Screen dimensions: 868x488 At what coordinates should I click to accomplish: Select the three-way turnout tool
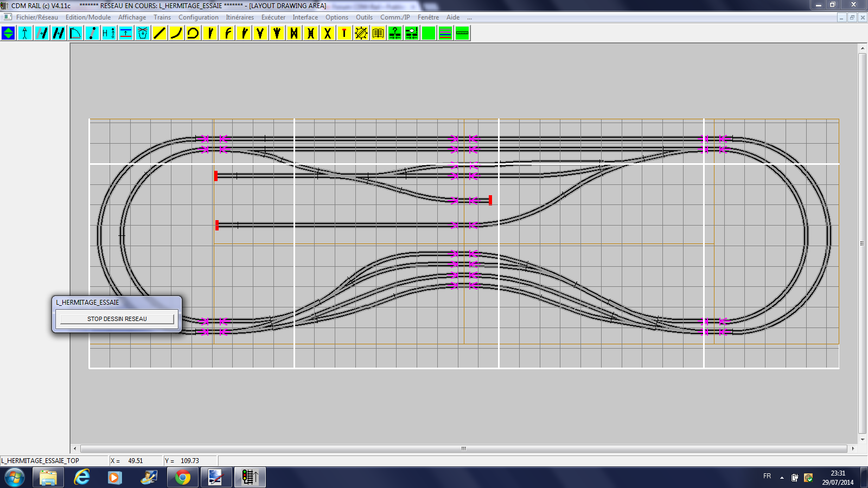pos(277,34)
